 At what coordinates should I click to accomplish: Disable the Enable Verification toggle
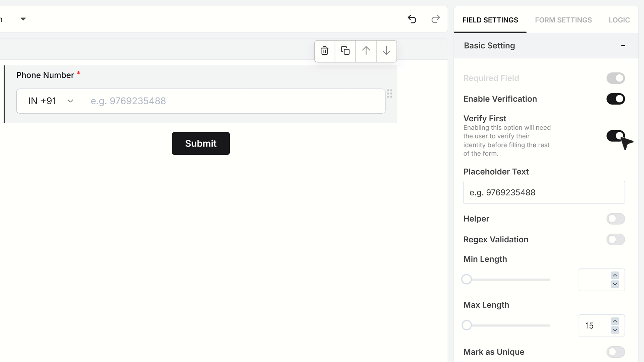615,99
